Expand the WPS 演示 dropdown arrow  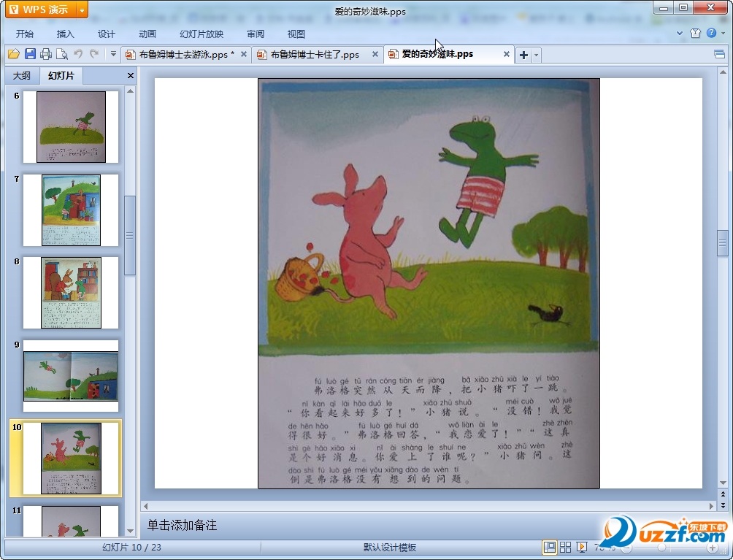pos(82,9)
